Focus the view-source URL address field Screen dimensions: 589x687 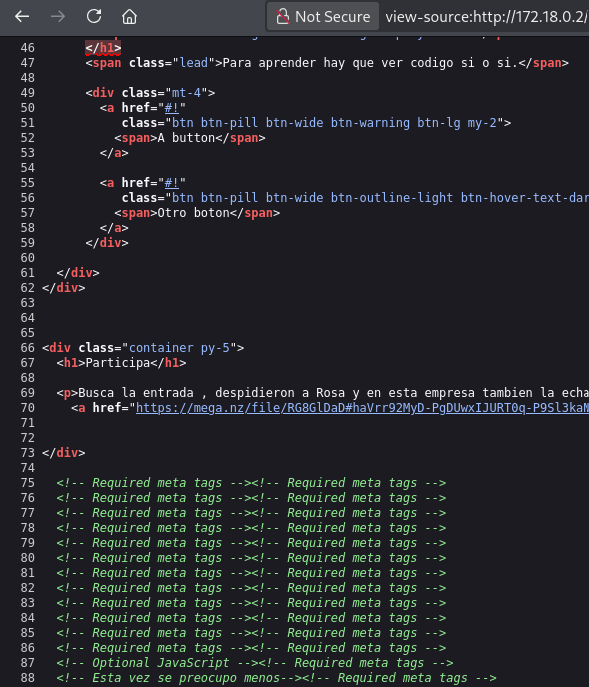coord(486,17)
